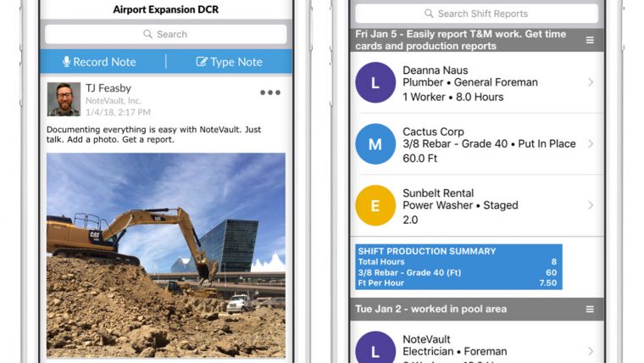Click 'NoteVault, Inc.' company label
This screenshot has width=644, height=363.
(114, 101)
